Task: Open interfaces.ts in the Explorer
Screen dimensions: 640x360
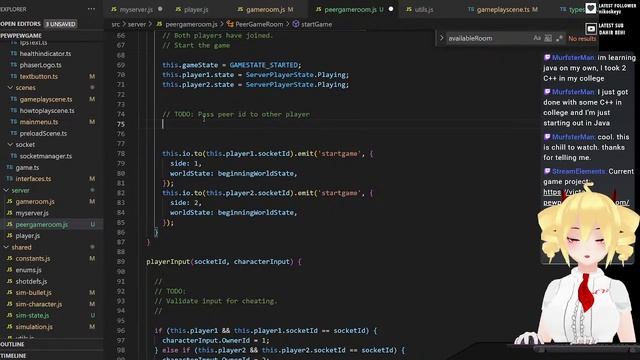Action: point(33,179)
